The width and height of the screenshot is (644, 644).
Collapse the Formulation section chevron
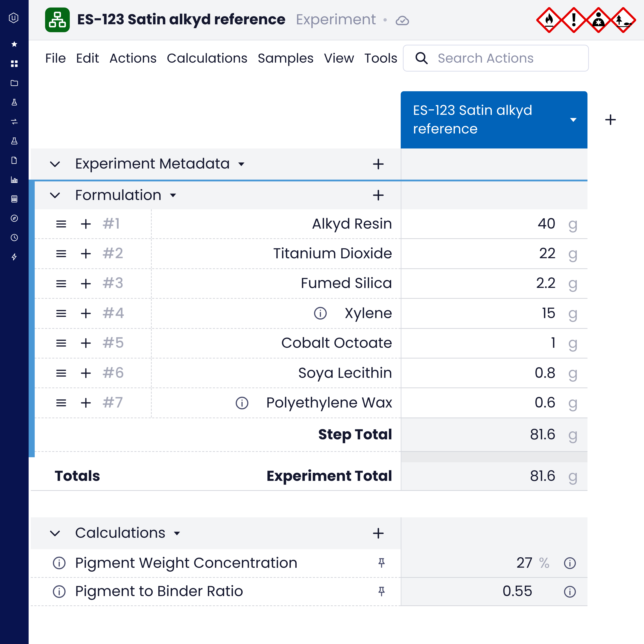(x=55, y=195)
